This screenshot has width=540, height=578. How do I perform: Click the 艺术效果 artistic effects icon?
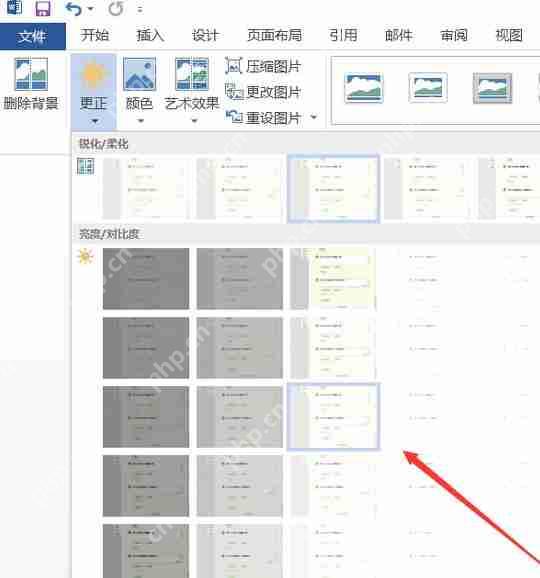pos(192,74)
